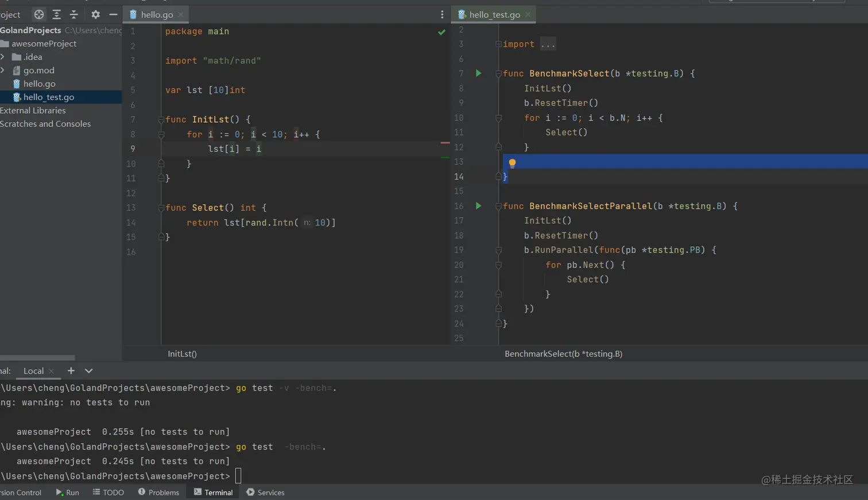Expand the folded import block in hello_test.go
The height and width of the screenshot is (500, 868).
coord(498,44)
